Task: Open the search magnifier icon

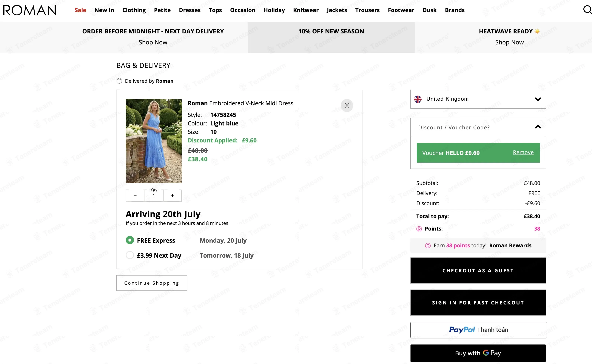Action: click(x=587, y=10)
